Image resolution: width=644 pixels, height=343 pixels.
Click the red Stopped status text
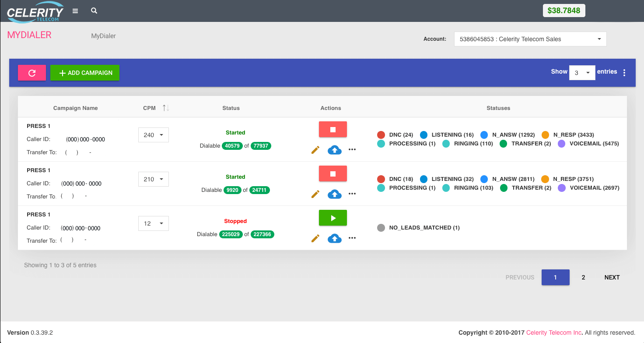(235, 221)
